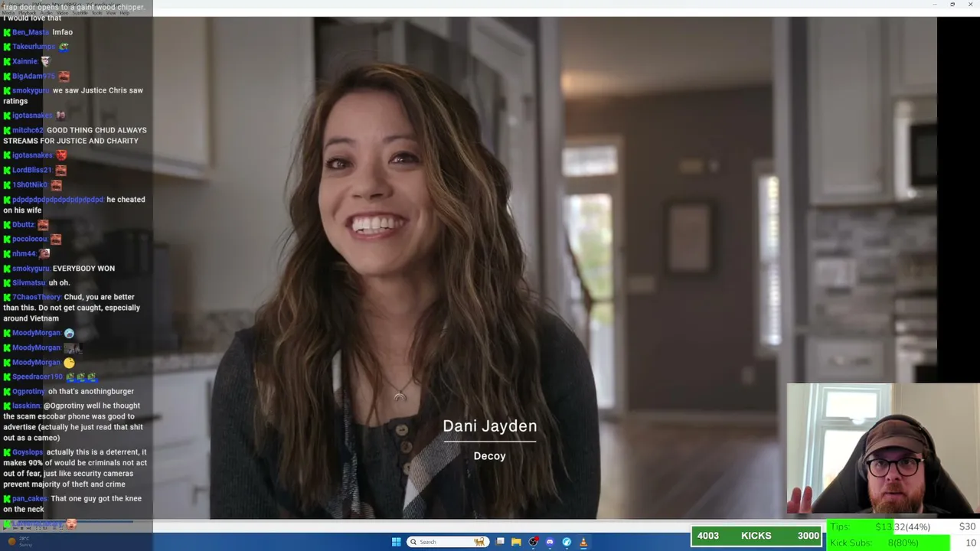Screen dimensions: 980x551
Task: Click username 1Sh0tNik0 in chat
Action: (30, 185)
